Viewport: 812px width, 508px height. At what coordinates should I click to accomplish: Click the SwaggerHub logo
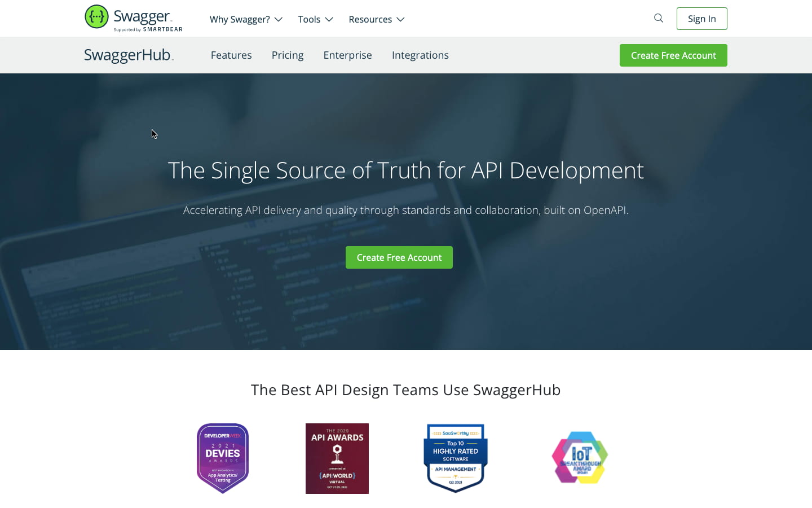tap(129, 55)
